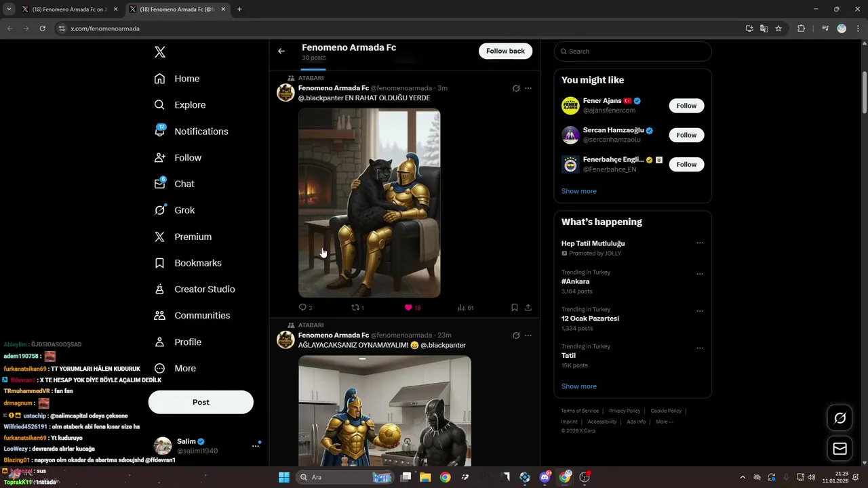Open Chat in the sidebar

(174, 184)
